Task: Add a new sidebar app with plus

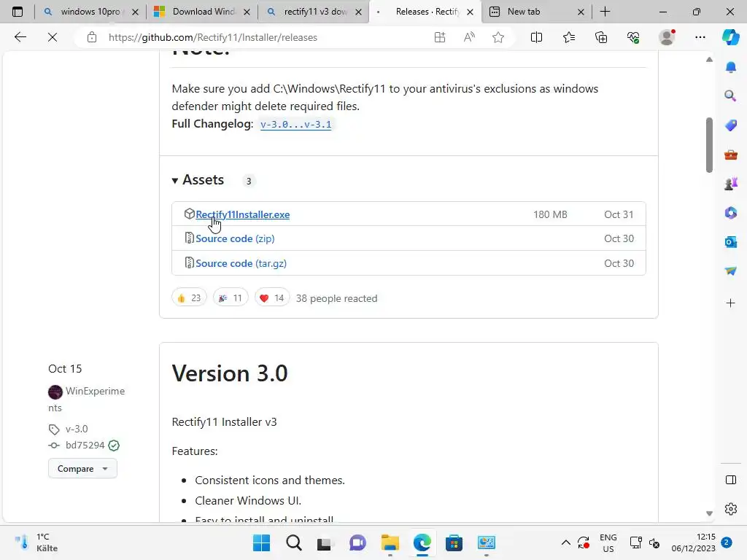Action: pos(731,303)
